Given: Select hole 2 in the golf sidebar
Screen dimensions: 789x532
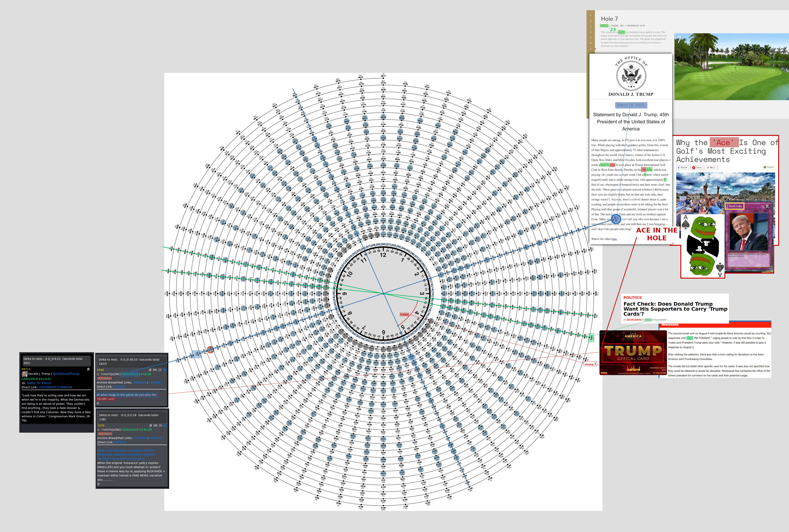Looking at the screenshot, I should click(590, 21).
